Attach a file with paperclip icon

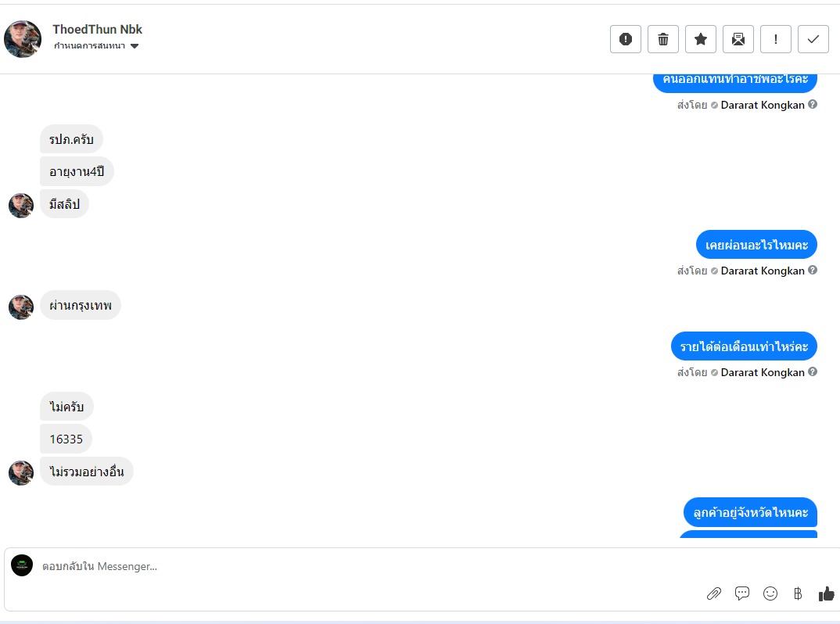click(713, 594)
